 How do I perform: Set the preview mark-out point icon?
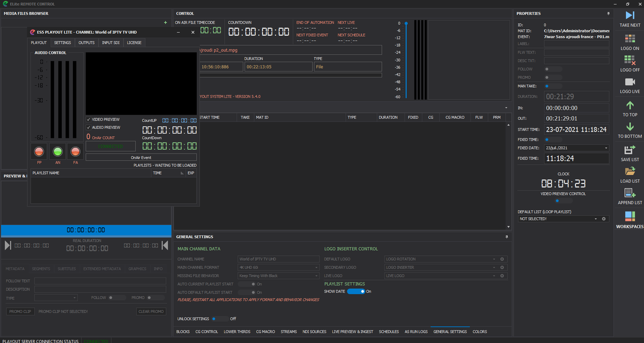coord(165,245)
